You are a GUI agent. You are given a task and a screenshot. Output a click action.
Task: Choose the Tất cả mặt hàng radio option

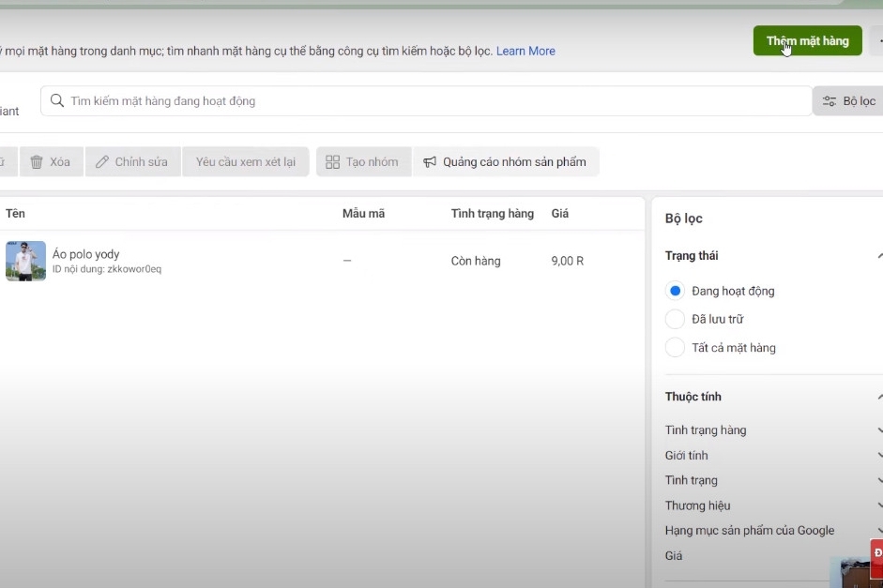click(x=675, y=348)
